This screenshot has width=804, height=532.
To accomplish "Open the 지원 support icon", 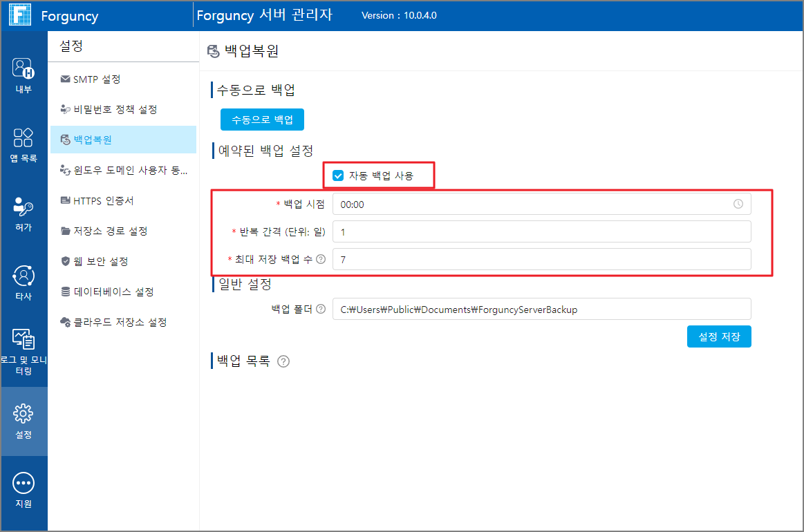I will click(x=24, y=483).
